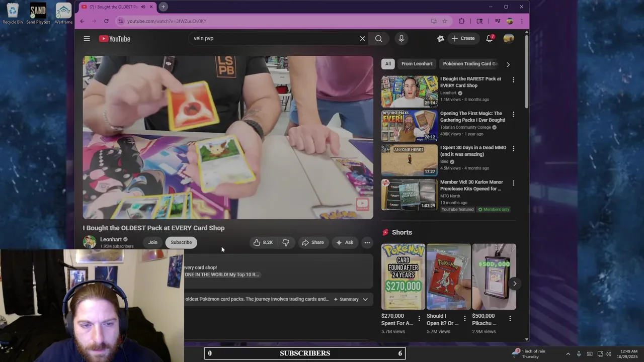The image size is (644, 362).
Task: Open the YouTube guide hamburger menu
Action: [x=87, y=39]
